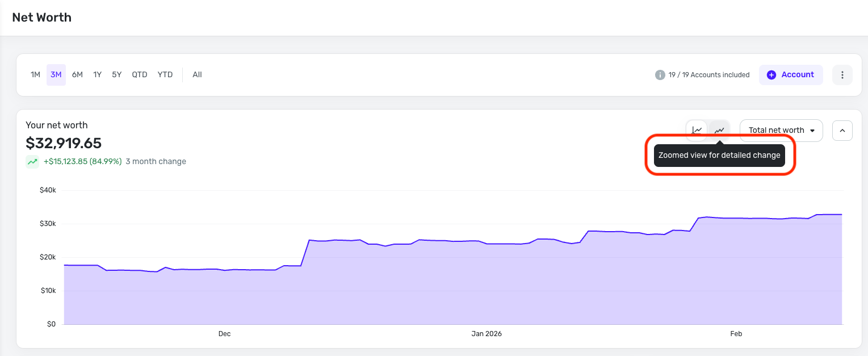Open the three-dot overflow menu
The height and width of the screenshot is (356, 868).
point(842,74)
